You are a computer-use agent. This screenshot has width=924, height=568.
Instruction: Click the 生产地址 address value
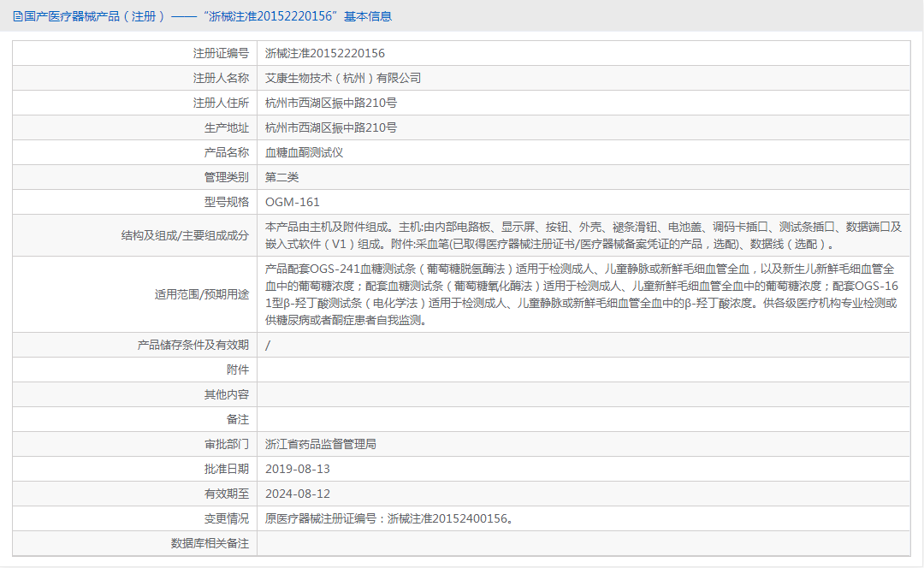click(x=330, y=127)
